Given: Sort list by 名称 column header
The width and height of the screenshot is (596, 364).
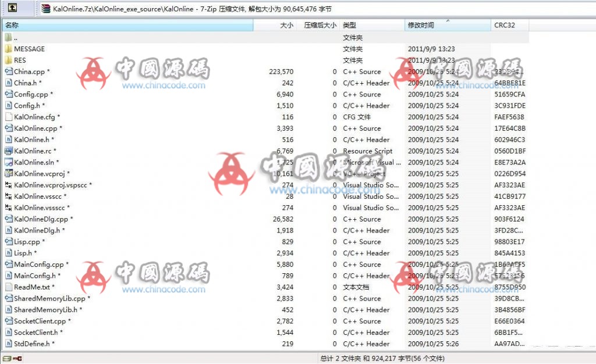Looking at the screenshot, I should pos(127,25).
